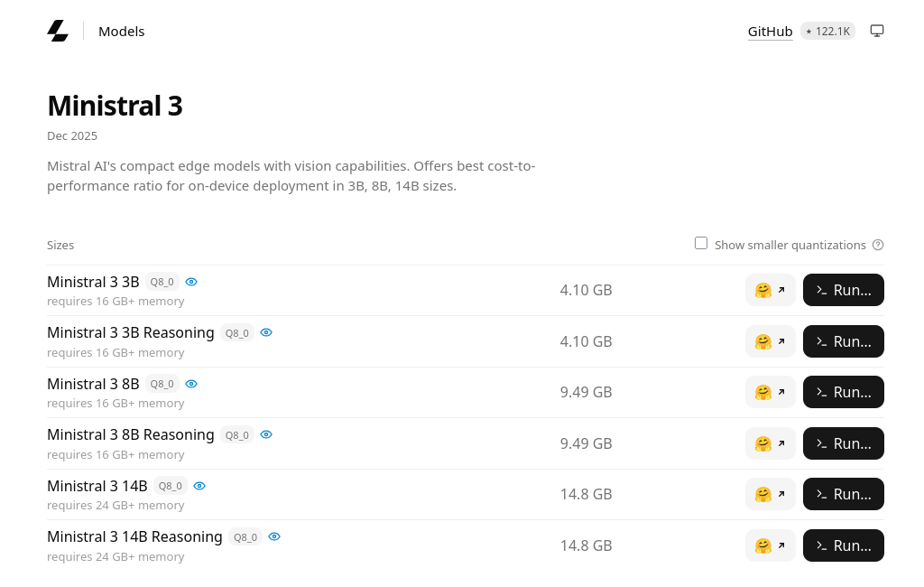Image resolution: width=924 pixels, height=587 pixels.
Task: Select the Ministral 3 14B model name
Action: coord(97,486)
